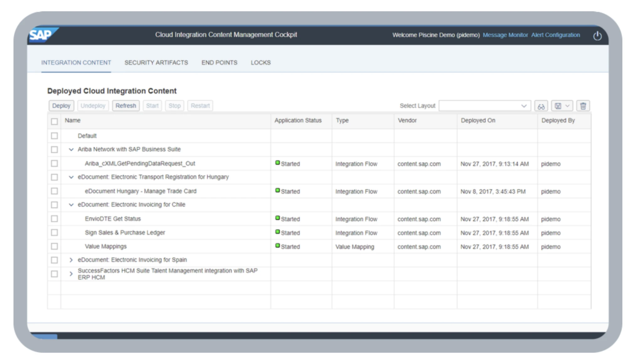Click the Restart button

point(200,106)
